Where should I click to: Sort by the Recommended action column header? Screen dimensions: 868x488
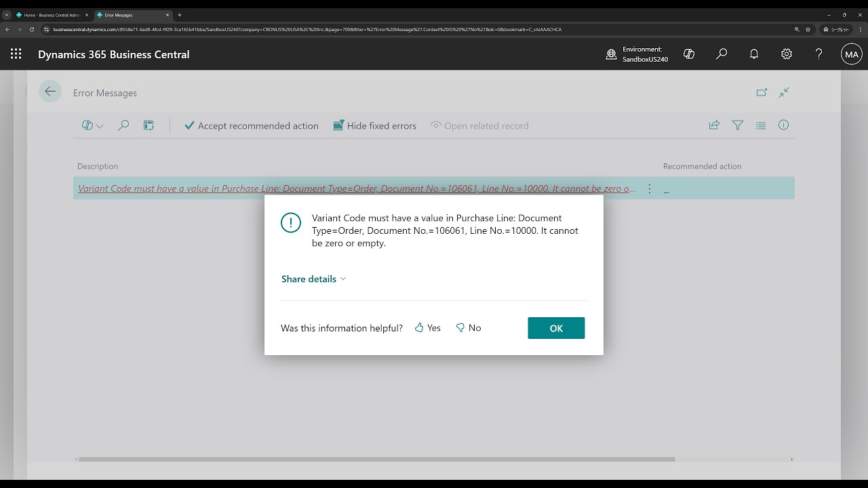point(702,166)
